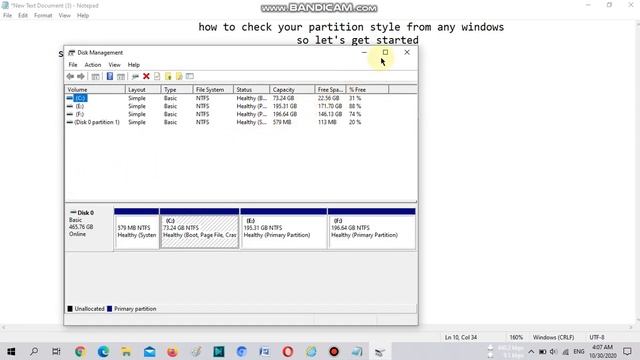Select the (C:) volume row
Viewport: 640px width, 360px height.
coord(241,98)
